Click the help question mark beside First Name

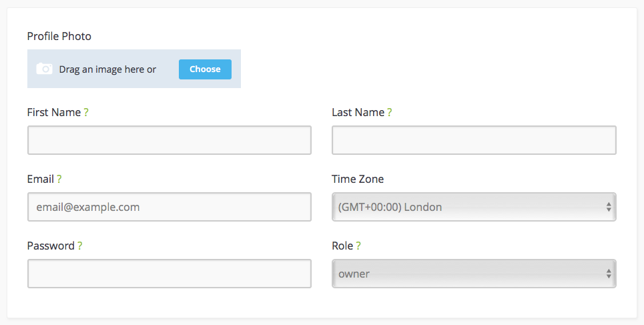[86, 112]
